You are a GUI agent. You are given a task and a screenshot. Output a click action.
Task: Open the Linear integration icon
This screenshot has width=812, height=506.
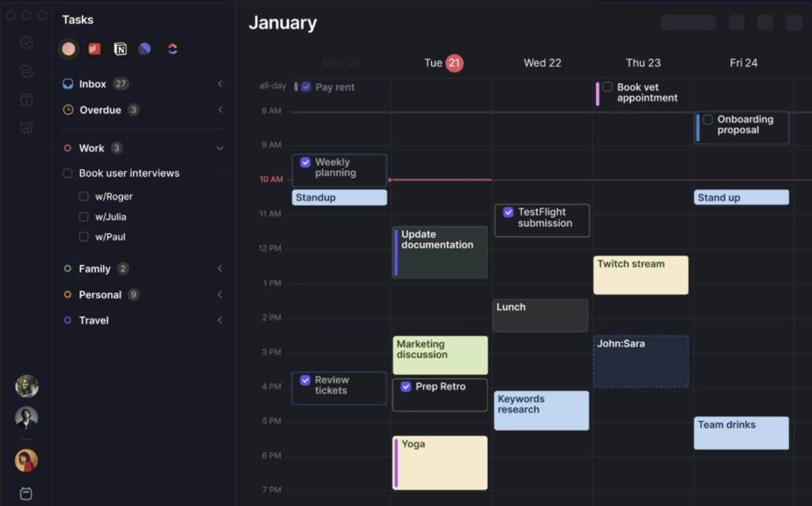coord(144,49)
